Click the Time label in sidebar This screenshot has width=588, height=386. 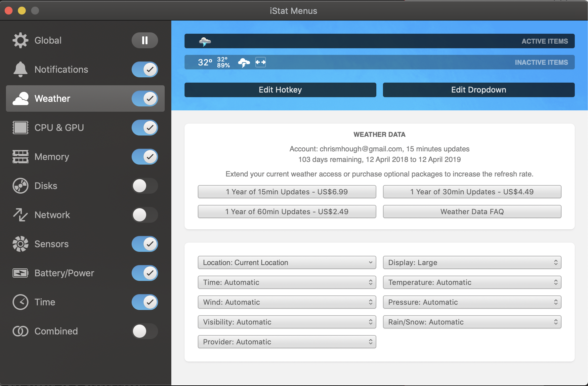click(x=45, y=302)
